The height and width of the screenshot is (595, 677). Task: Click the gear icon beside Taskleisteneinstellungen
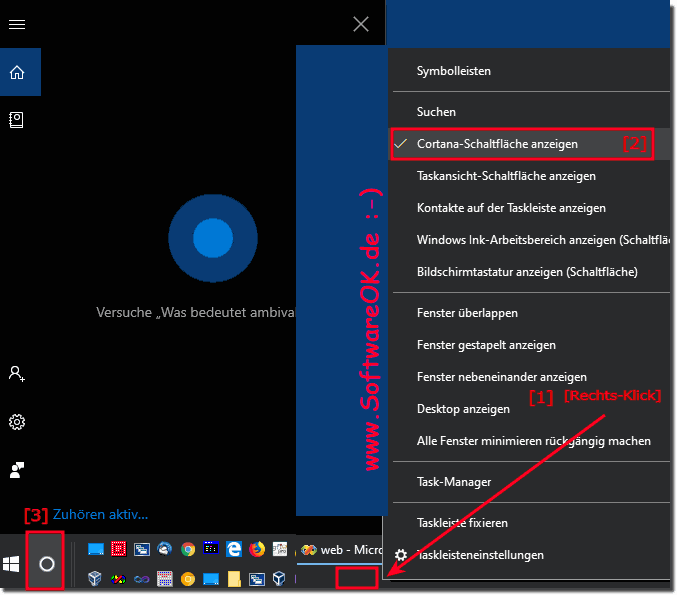[401, 555]
